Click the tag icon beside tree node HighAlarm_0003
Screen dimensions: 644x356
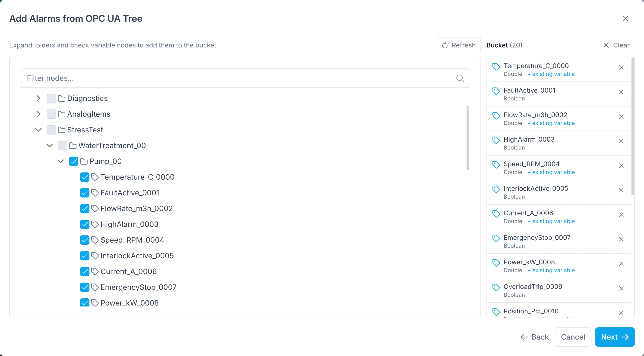click(95, 224)
